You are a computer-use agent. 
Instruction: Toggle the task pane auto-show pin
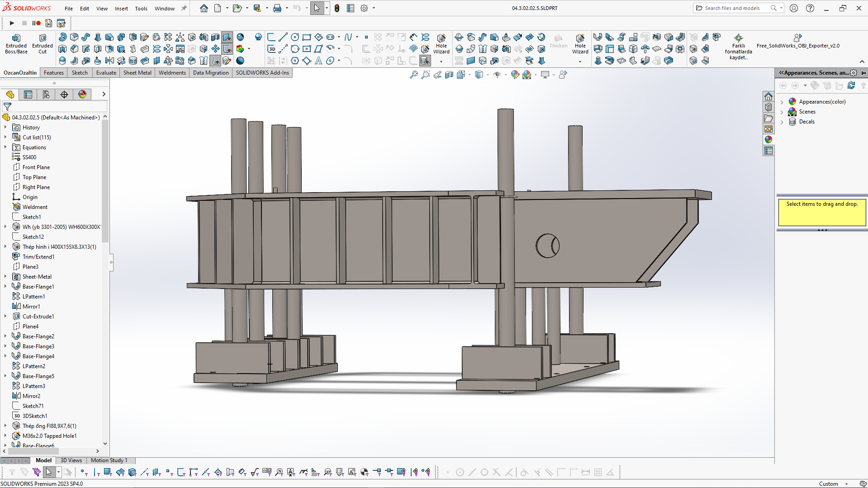pos(863,73)
